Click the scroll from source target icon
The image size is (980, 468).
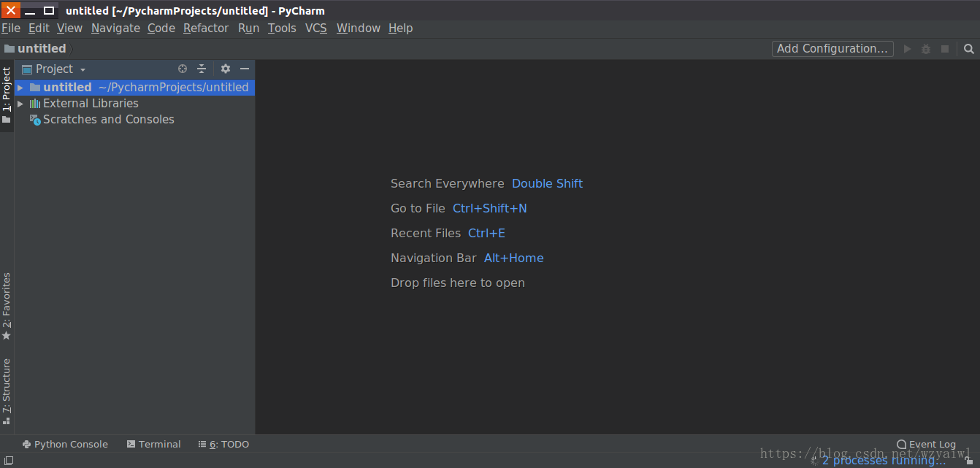coord(183,69)
